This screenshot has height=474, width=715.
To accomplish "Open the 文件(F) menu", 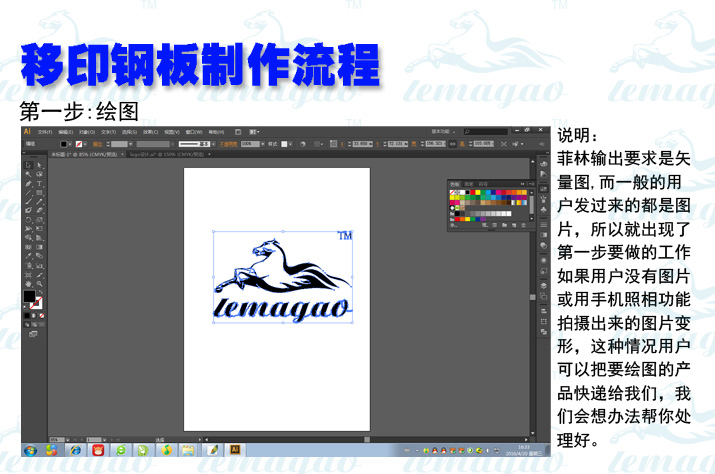I will (42, 131).
